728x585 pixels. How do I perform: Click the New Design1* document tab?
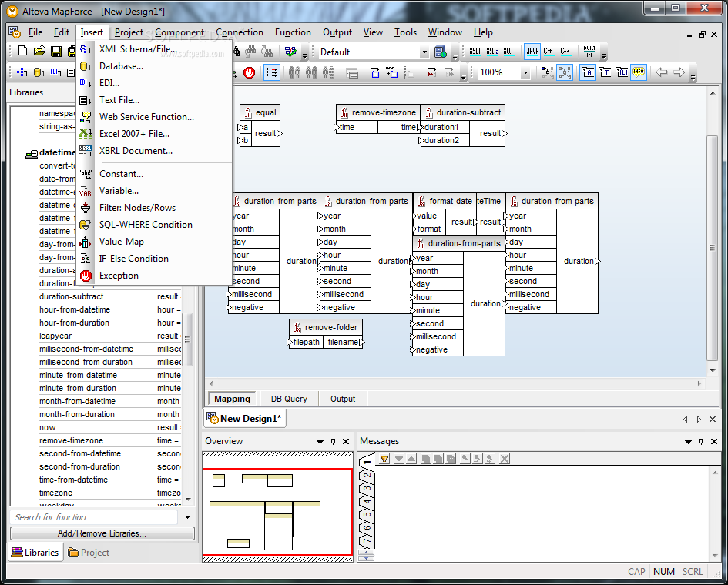245,419
